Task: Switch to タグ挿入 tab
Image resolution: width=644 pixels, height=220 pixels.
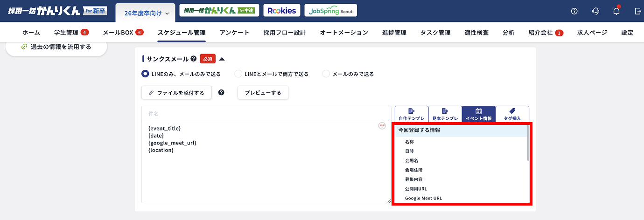Action: [512, 114]
